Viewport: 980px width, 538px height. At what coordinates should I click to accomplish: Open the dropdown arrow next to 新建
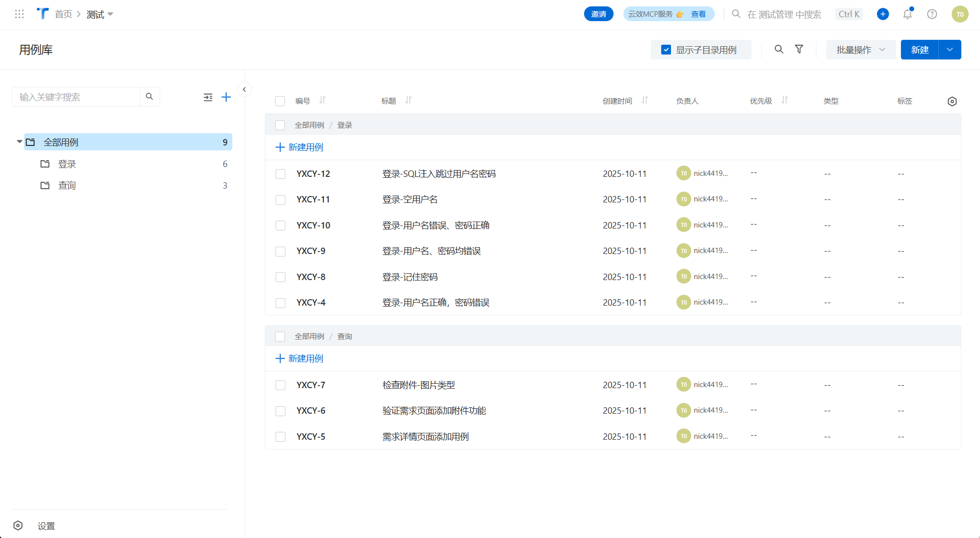(950, 49)
